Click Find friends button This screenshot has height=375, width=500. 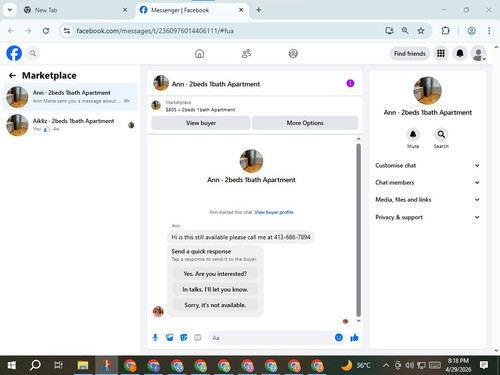pyautogui.click(x=410, y=53)
